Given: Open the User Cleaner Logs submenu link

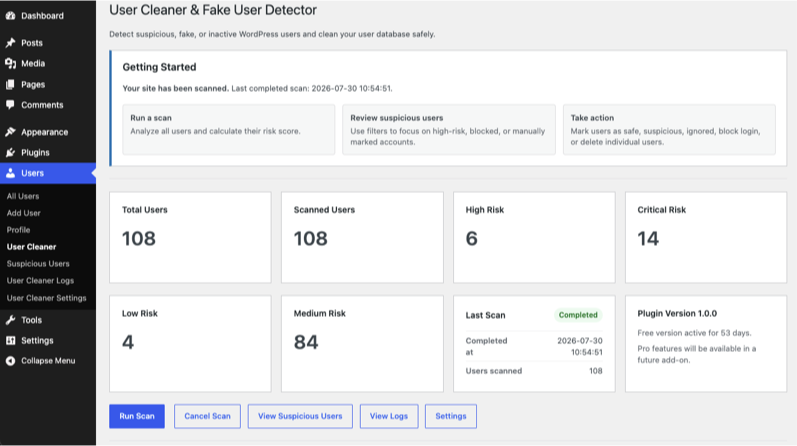Looking at the screenshot, I should [40, 281].
